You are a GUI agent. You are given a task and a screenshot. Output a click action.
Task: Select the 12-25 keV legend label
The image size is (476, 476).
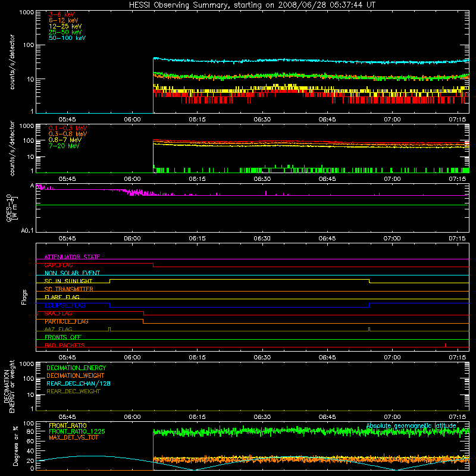pos(65,26)
